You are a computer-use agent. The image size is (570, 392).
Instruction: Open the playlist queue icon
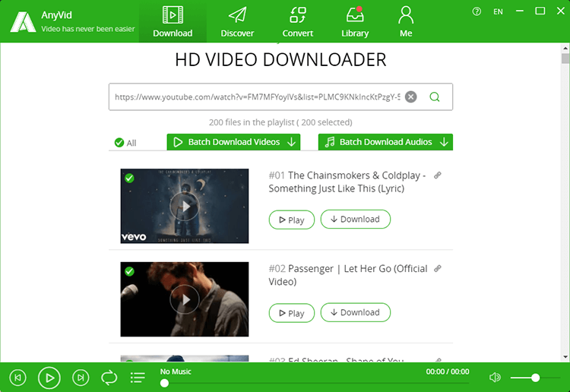click(138, 378)
